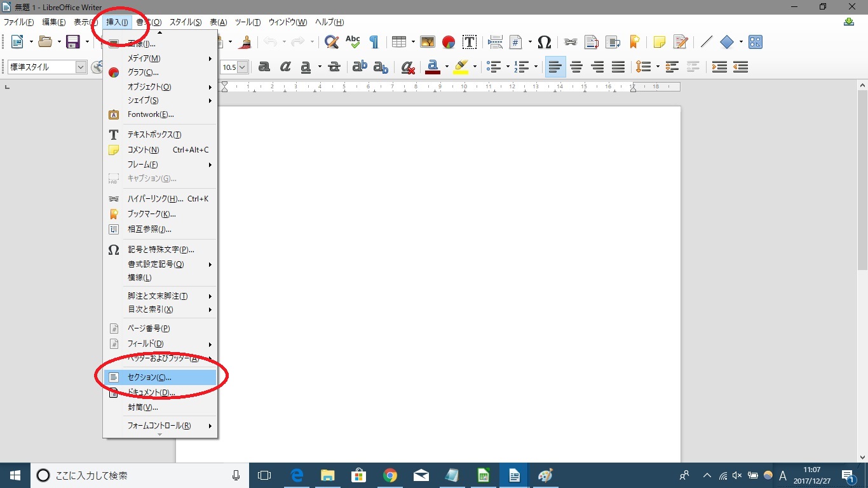Expand the numbered list dropdown arrow
This screenshot has height=488, width=868.
(x=536, y=67)
